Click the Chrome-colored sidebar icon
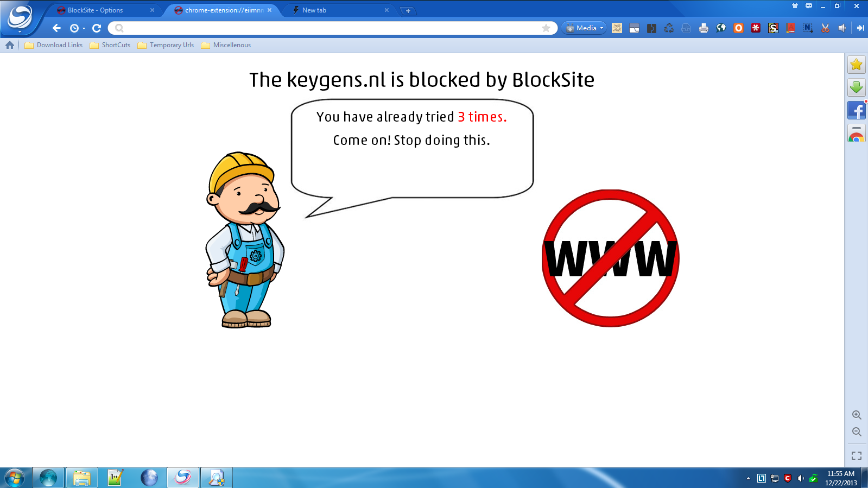Screen dimensions: 868x488 tap(856, 134)
